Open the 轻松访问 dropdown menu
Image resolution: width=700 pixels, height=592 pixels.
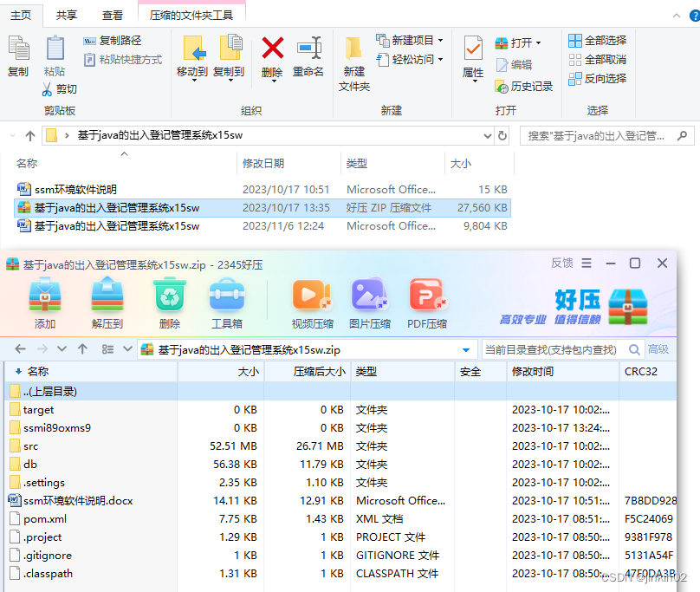pyautogui.click(x=421, y=59)
